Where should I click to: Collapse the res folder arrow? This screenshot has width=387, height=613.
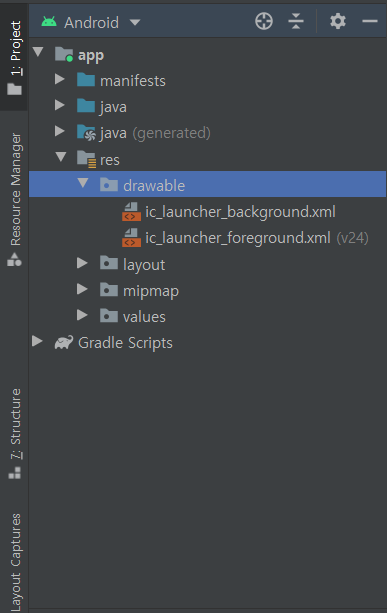click(x=61, y=157)
